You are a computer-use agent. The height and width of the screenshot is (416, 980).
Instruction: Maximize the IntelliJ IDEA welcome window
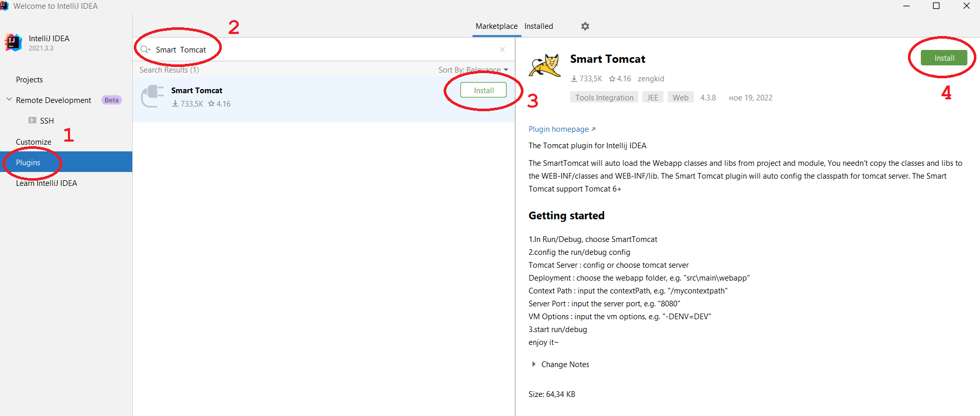point(936,6)
